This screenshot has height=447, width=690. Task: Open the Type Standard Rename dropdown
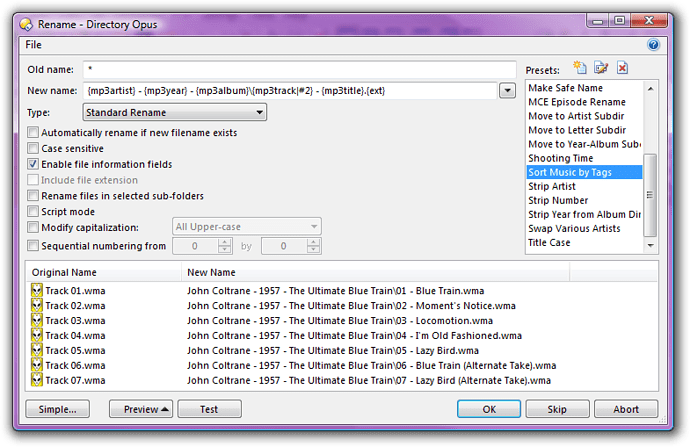pyautogui.click(x=174, y=113)
